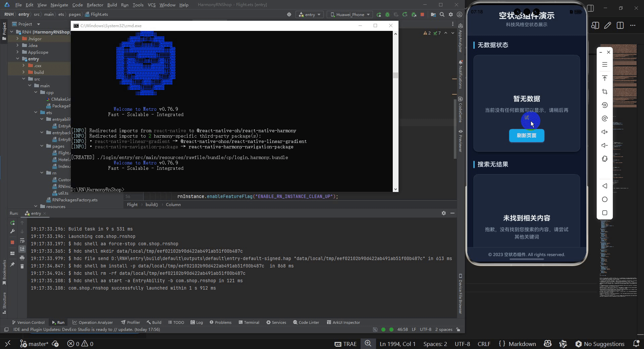Image resolution: width=644 pixels, height=349 pixels.
Task: Open the pencil edit icon in right editor window
Action: [607, 26]
